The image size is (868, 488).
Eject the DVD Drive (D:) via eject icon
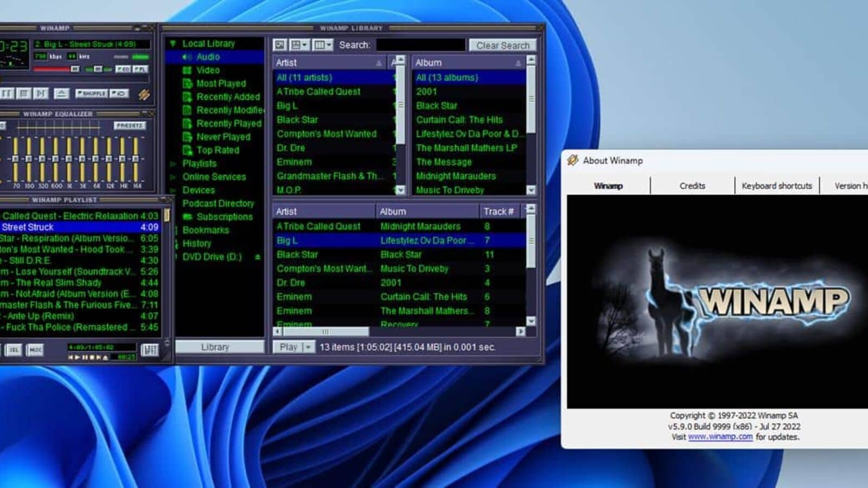(x=258, y=257)
